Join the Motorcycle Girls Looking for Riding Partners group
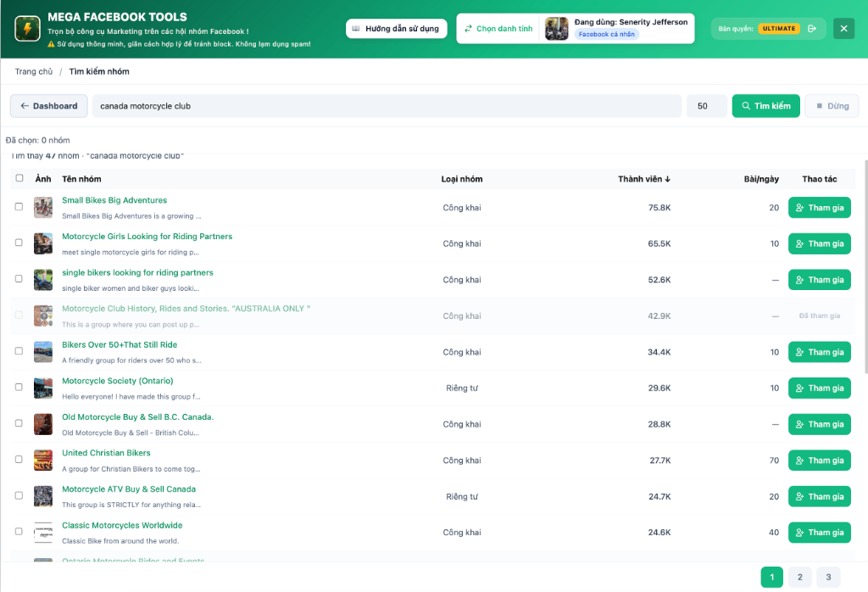868x592 pixels. coord(820,243)
